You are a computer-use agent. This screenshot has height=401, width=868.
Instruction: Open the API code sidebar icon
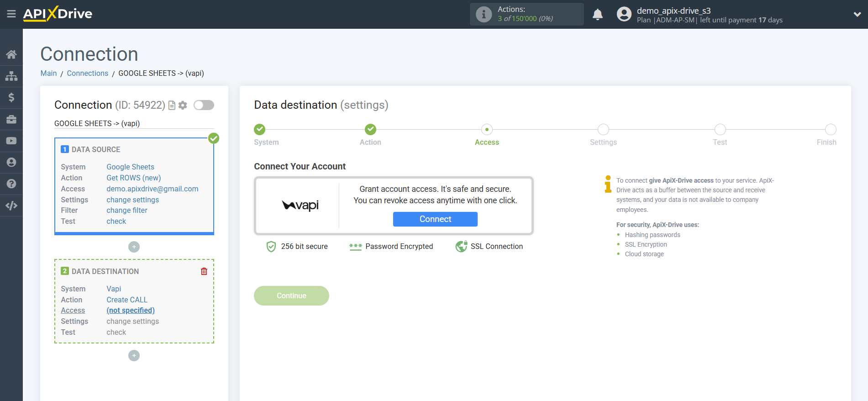coord(11,206)
